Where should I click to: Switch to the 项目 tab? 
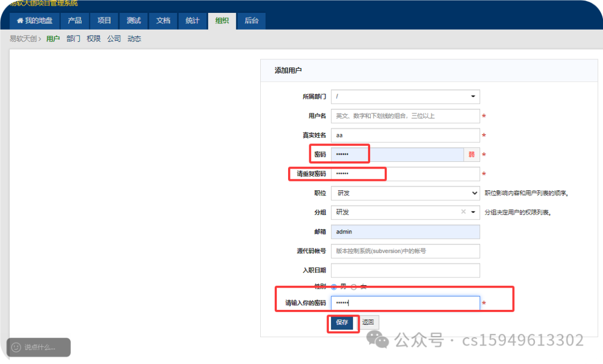(104, 21)
